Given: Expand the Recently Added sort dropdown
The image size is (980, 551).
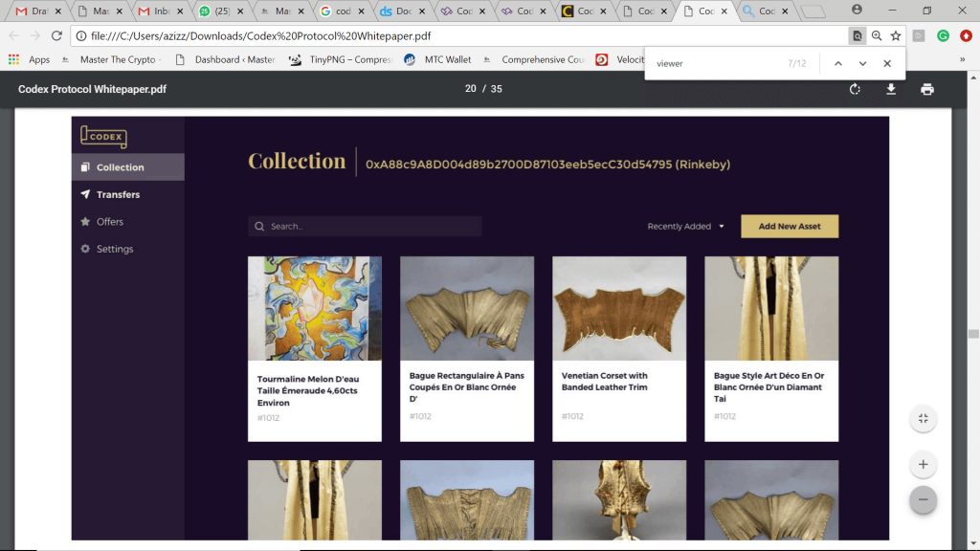Looking at the screenshot, I should click(685, 226).
